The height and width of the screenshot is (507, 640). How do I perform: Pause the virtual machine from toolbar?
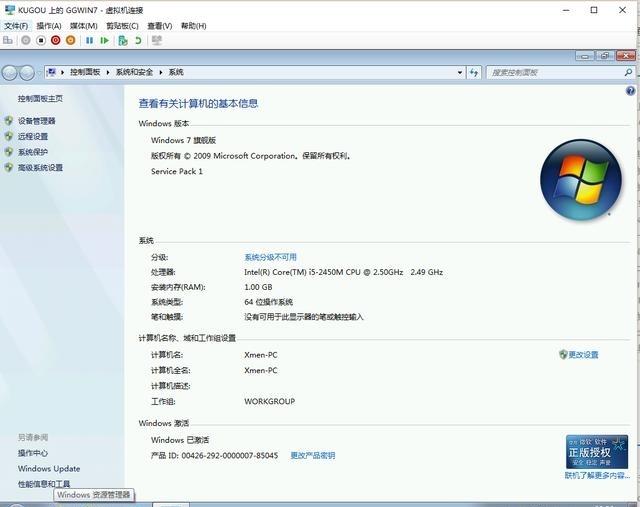coord(89,40)
